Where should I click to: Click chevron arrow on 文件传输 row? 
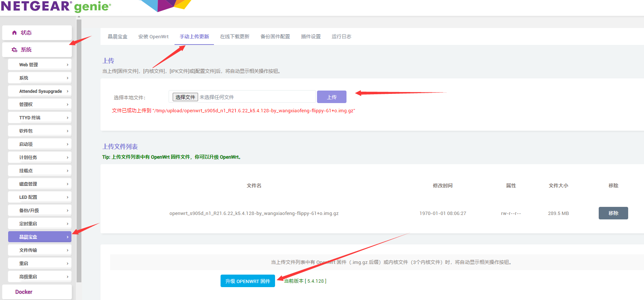point(67,250)
